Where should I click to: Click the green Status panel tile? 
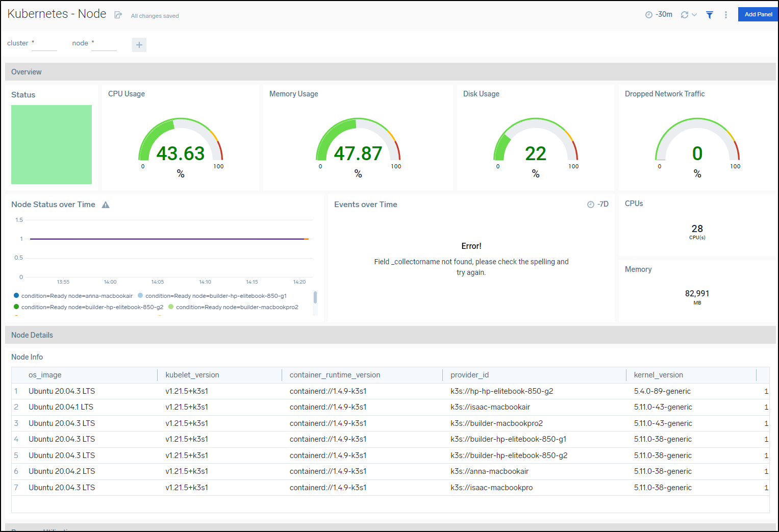point(52,144)
